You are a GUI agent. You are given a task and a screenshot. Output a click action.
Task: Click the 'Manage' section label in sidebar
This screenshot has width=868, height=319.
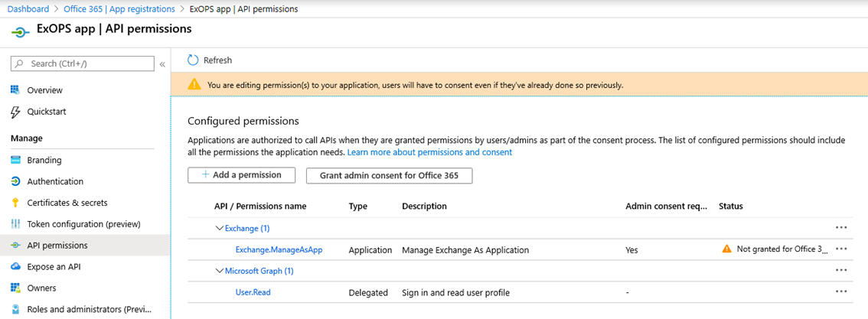27,138
